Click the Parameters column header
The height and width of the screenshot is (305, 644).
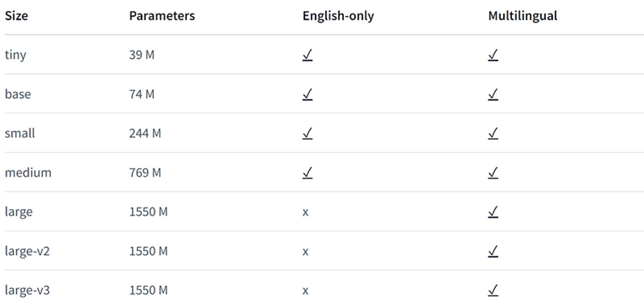coord(162,16)
